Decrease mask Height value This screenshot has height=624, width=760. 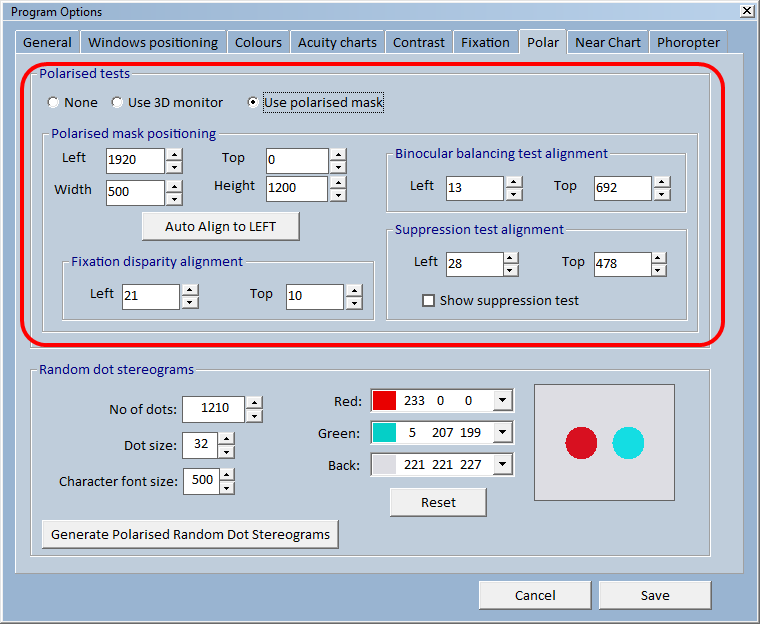tap(338, 195)
